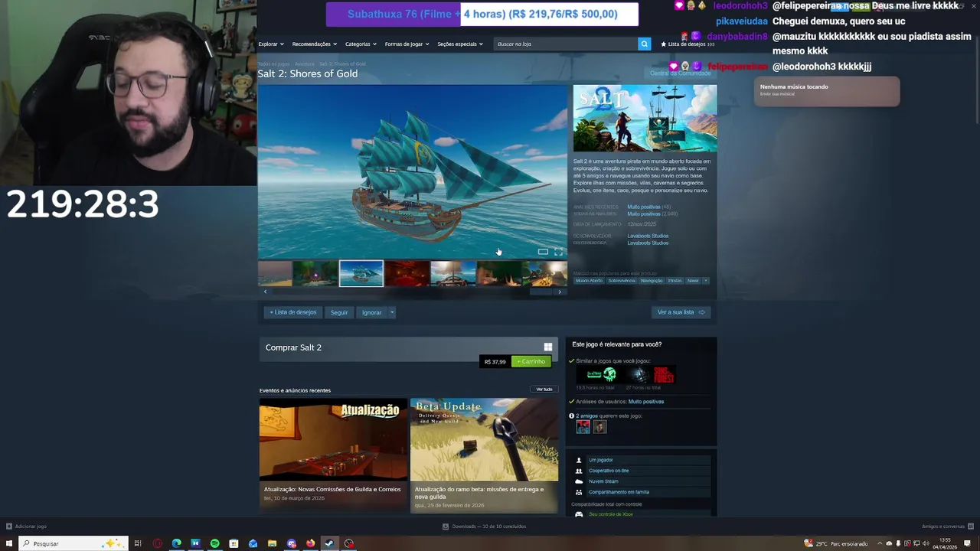
Task: Open Microsoft Edge from the taskbar
Action: 176,543
